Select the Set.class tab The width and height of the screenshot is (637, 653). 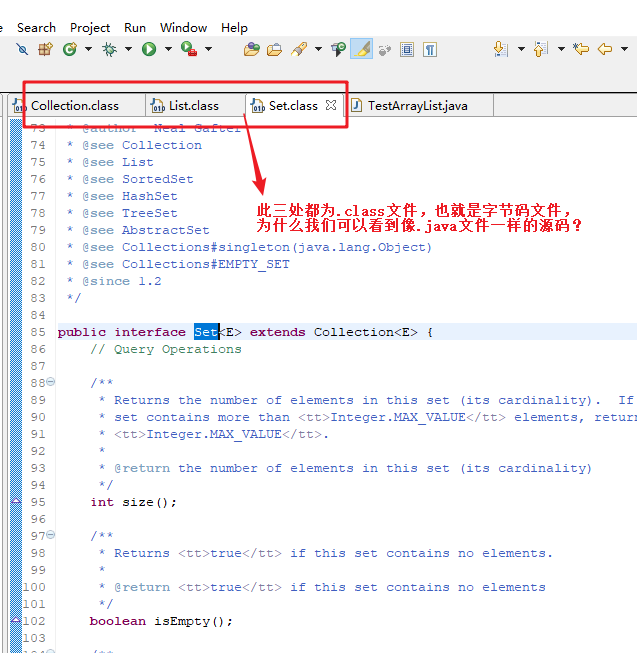point(293,106)
